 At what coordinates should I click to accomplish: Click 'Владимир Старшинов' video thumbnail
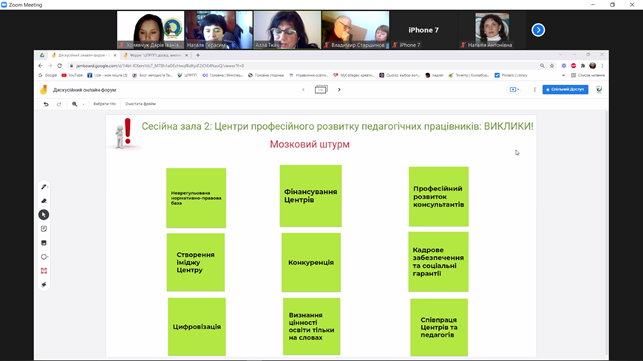pyautogui.click(x=356, y=30)
